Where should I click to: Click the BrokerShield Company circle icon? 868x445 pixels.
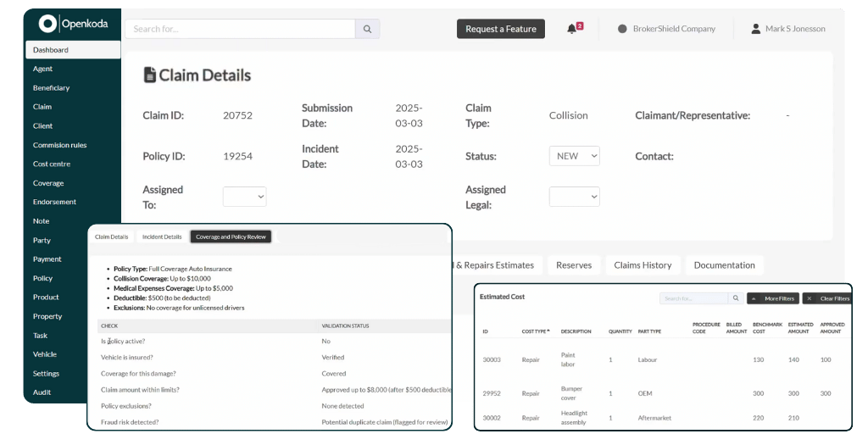coord(622,29)
